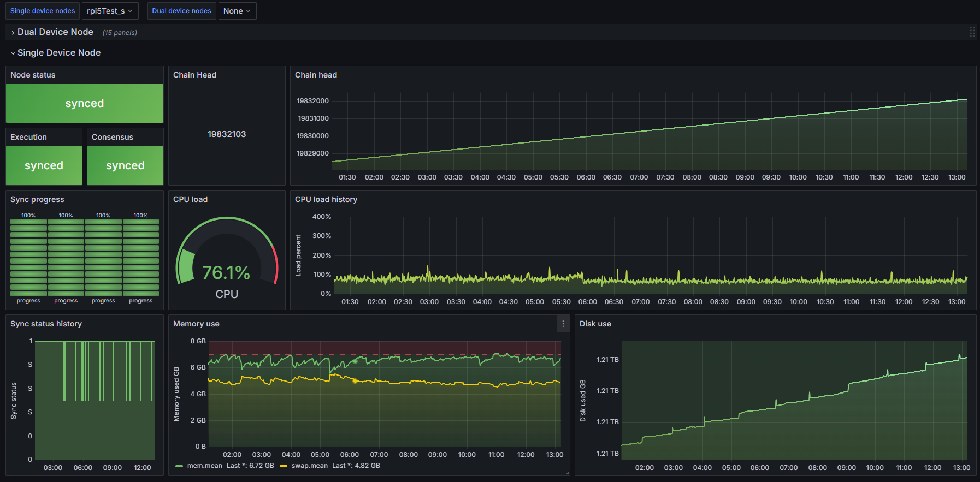980x482 pixels.
Task: Expand the Dual Device Node row
Action: 55,32
